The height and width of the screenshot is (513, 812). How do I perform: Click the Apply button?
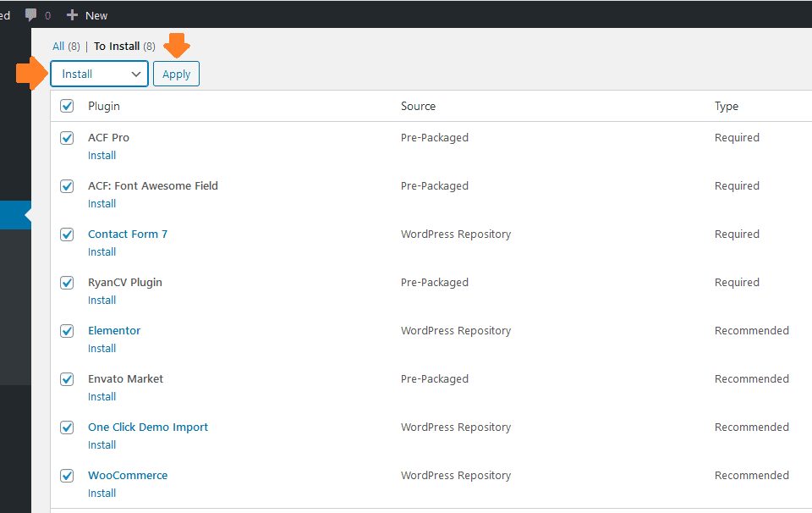point(176,74)
